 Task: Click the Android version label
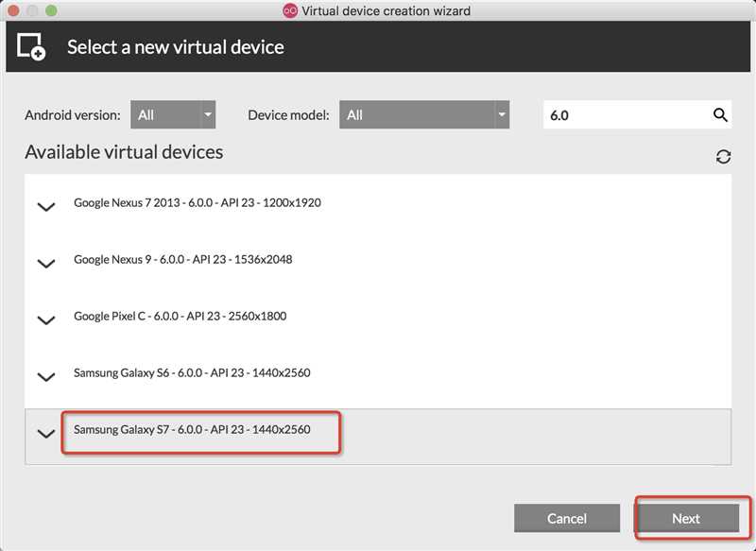(73, 115)
